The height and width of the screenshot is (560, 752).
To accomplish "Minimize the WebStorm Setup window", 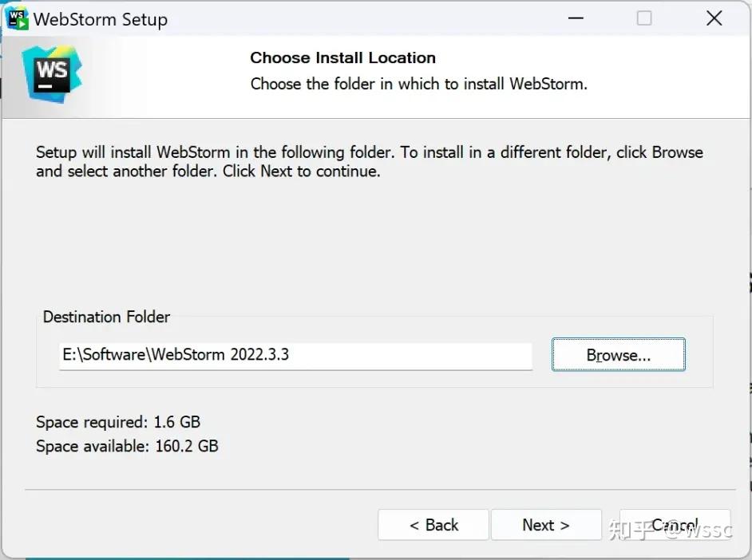I will (x=575, y=18).
